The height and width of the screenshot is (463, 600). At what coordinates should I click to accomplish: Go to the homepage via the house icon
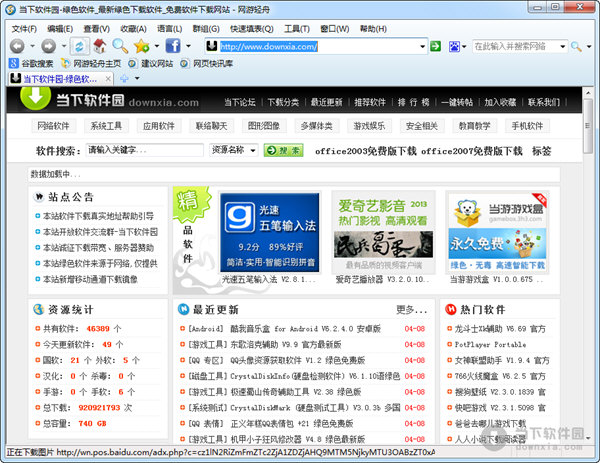pyautogui.click(x=100, y=46)
